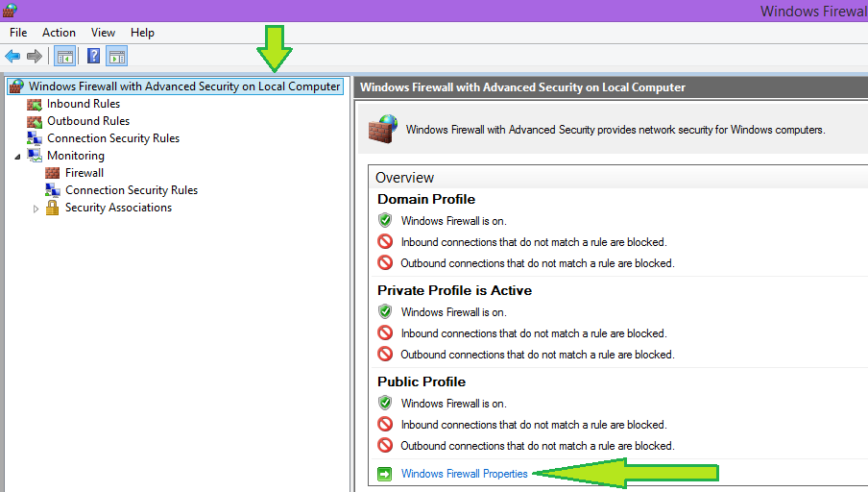Screen dimensions: 868x492
Task: Click the green shield icon under Public Profile
Action: 385,403
